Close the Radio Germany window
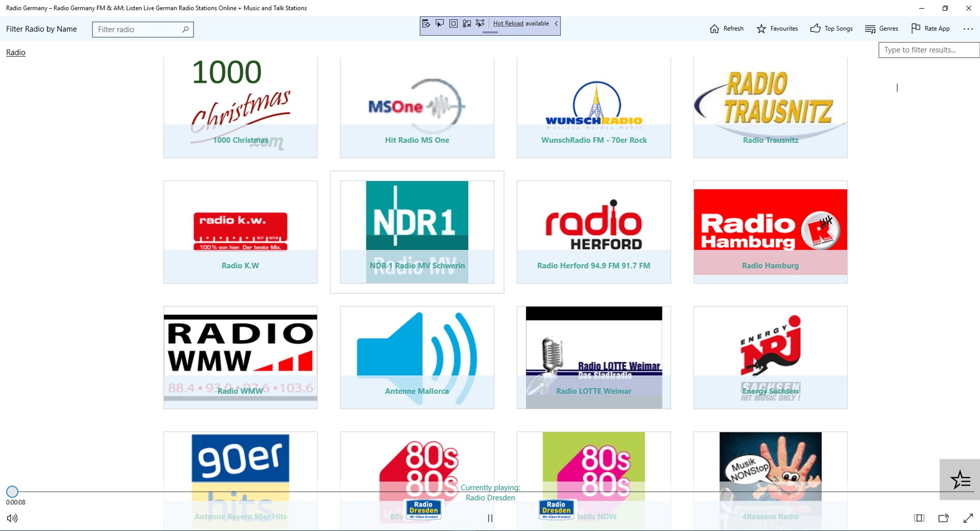The height and width of the screenshot is (531, 980). pos(969,8)
